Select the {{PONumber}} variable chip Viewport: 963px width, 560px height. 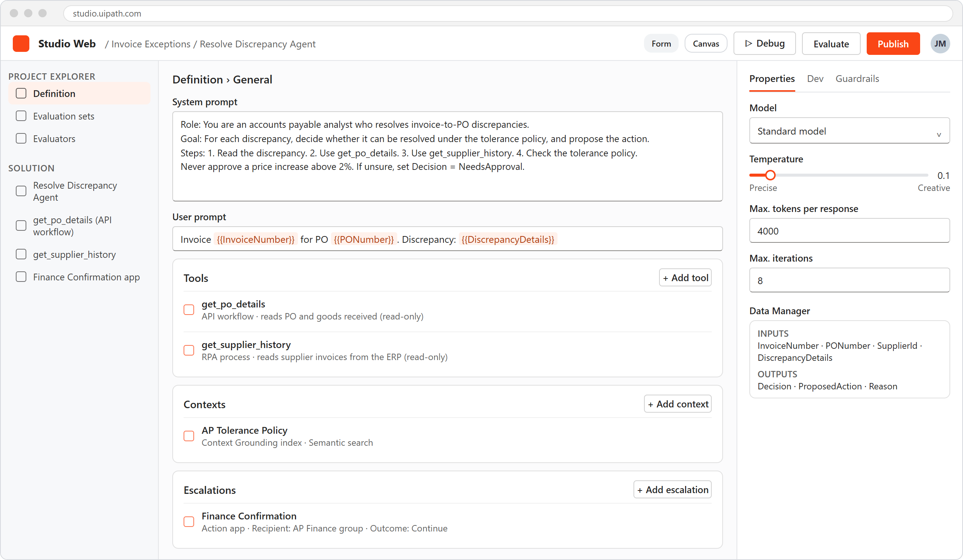click(363, 239)
